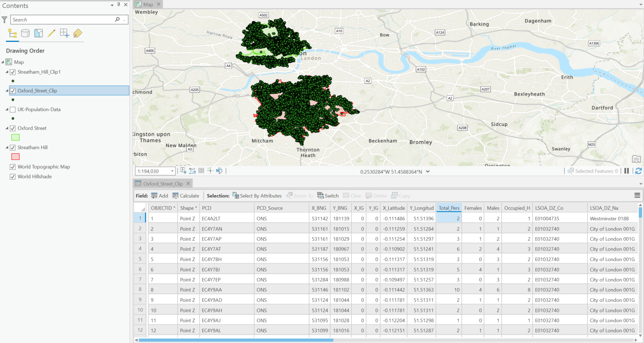This screenshot has width=644, height=343.
Task: Select the Occupied_H column header
Action: click(517, 208)
